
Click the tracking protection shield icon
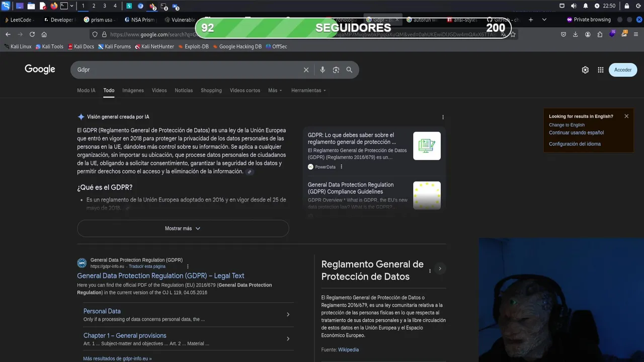(x=94, y=34)
